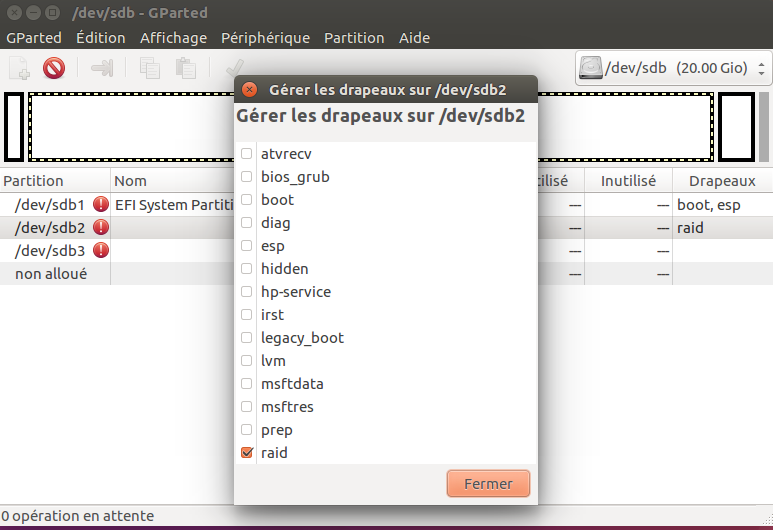Check the esp flag checkbox
This screenshot has height=530, width=773.
click(x=246, y=246)
